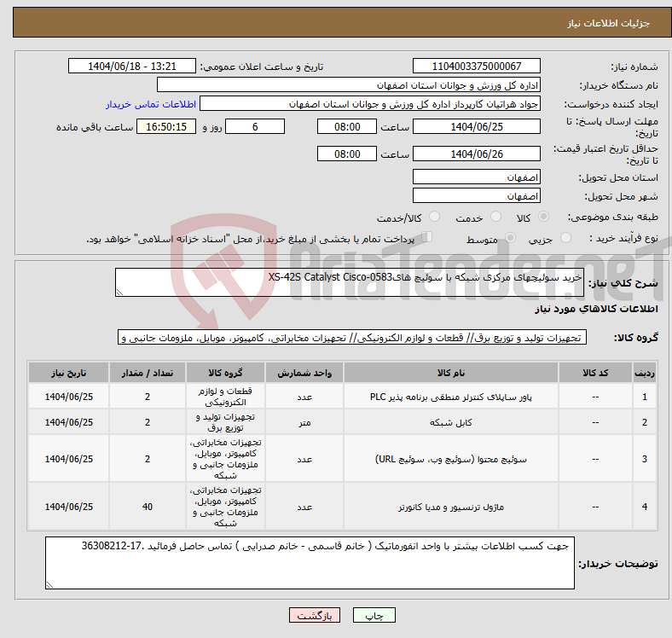
Task: Click the بازگشت (back) button
Action: point(315,615)
